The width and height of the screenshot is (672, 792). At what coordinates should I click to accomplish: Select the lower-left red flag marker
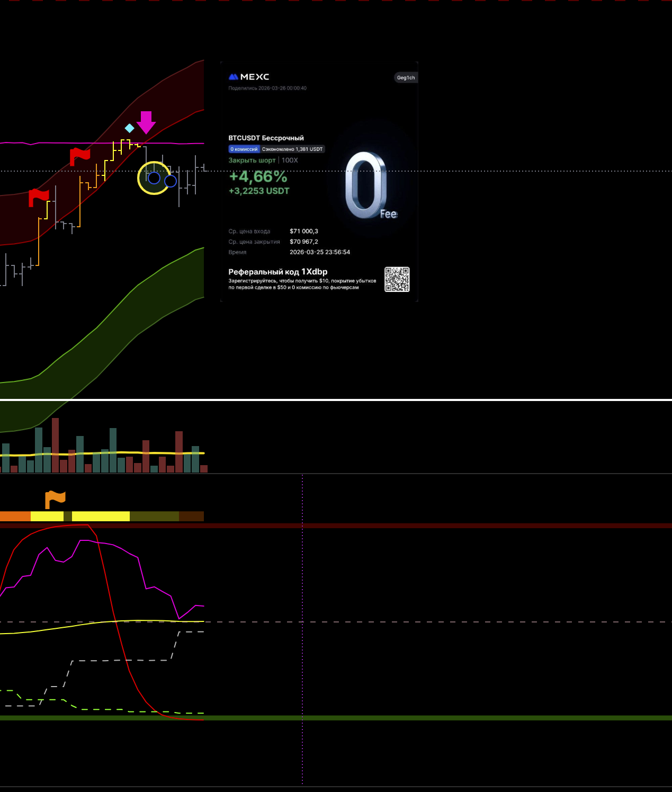(x=38, y=197)
